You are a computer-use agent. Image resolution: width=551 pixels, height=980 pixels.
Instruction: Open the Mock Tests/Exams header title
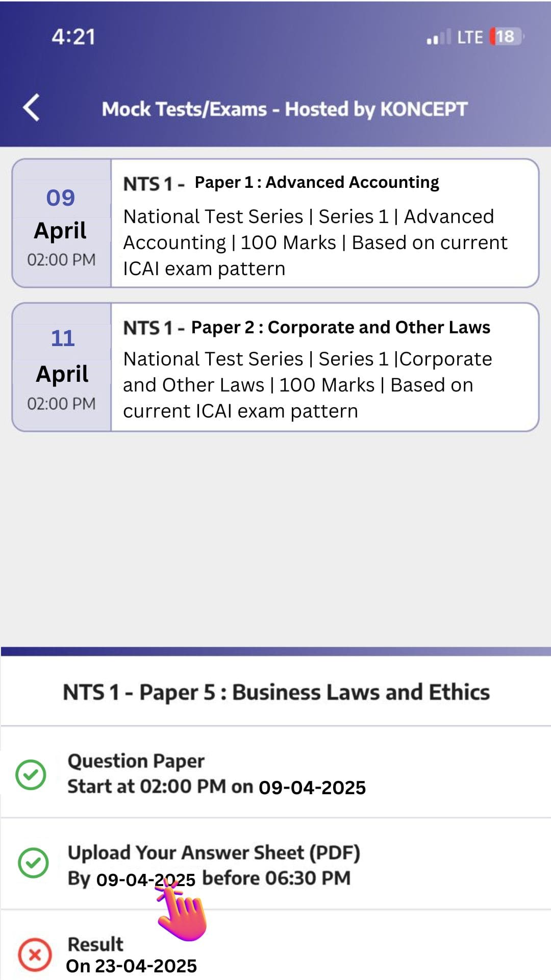[285, 109]
